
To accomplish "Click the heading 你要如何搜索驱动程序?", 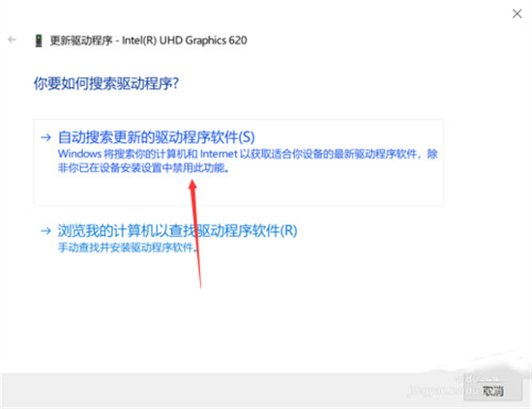I will pos(106,83).
